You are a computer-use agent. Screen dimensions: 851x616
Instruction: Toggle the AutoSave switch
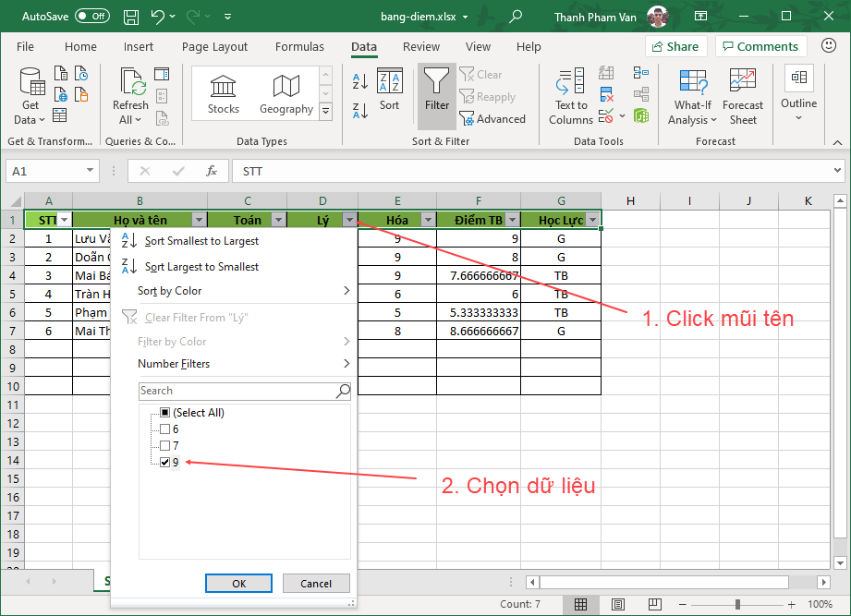click(92, 17)
